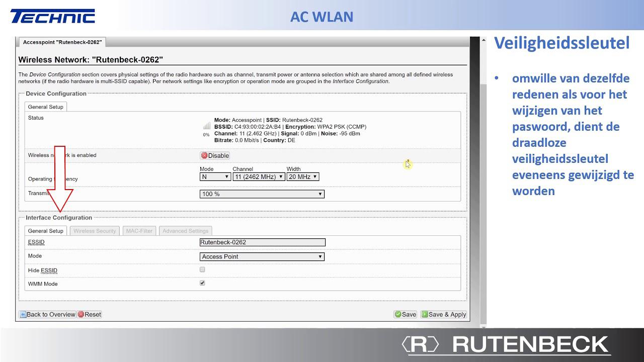This screenshot has width=644, height=362.
Task: Open the Mode dropdown set to N
Action: [x=215, y=176]
